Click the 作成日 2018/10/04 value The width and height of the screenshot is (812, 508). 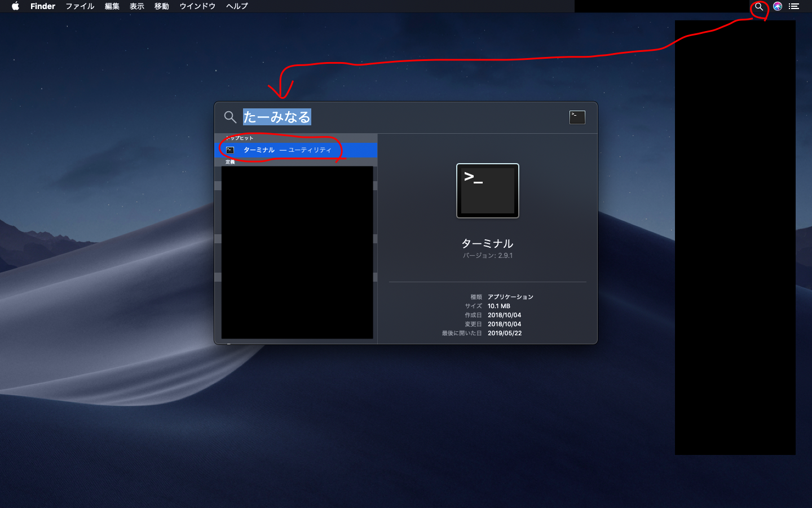(x=504, y=315)
